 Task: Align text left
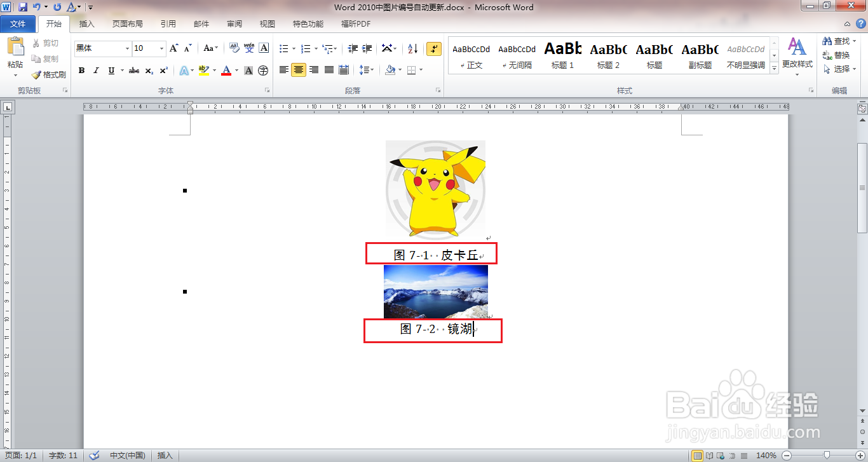coord(284,70)
